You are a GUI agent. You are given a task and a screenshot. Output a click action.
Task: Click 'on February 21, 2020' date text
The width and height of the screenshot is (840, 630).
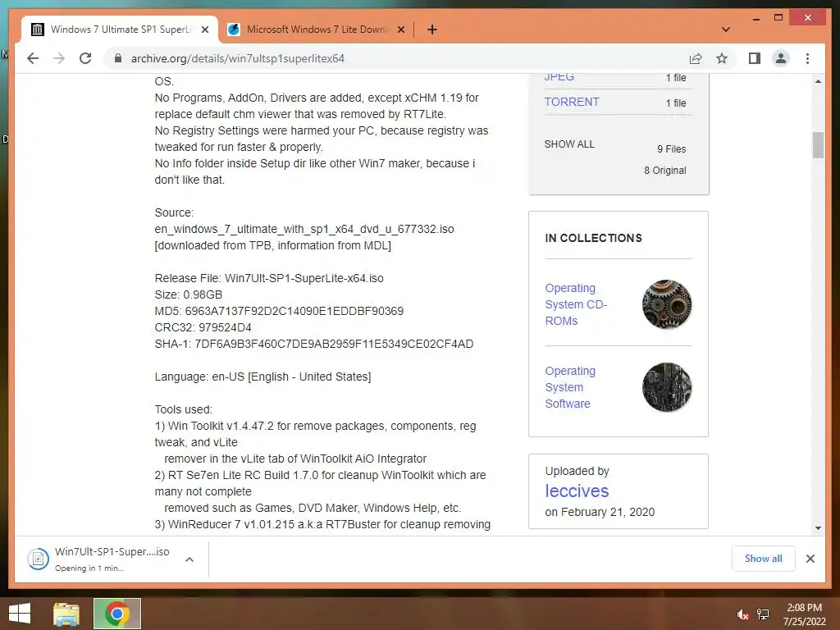click(600, 512)
